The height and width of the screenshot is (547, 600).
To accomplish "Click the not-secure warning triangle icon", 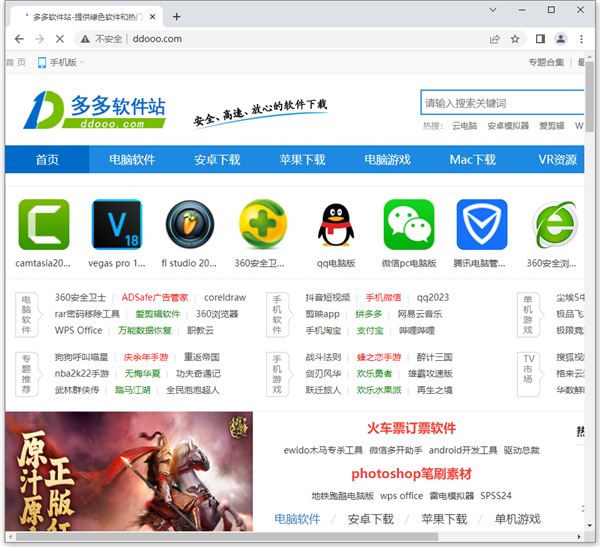I will 85,39.
